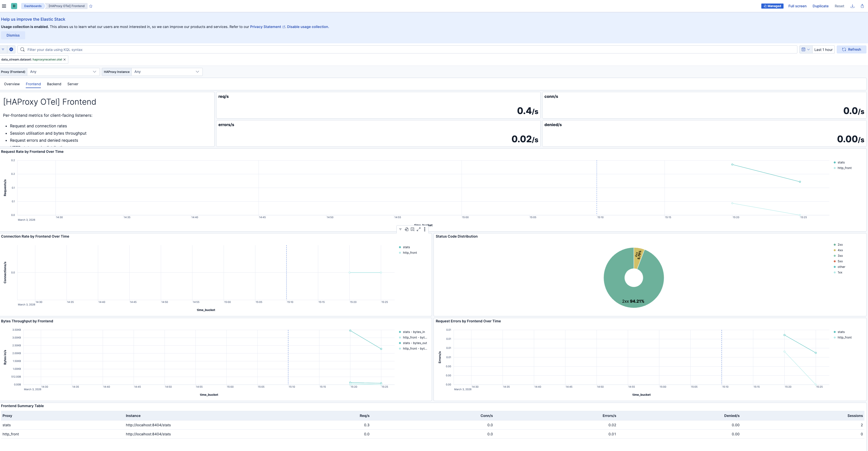Open the HAProxy Instance dropdown

click(x=167, y=71)
